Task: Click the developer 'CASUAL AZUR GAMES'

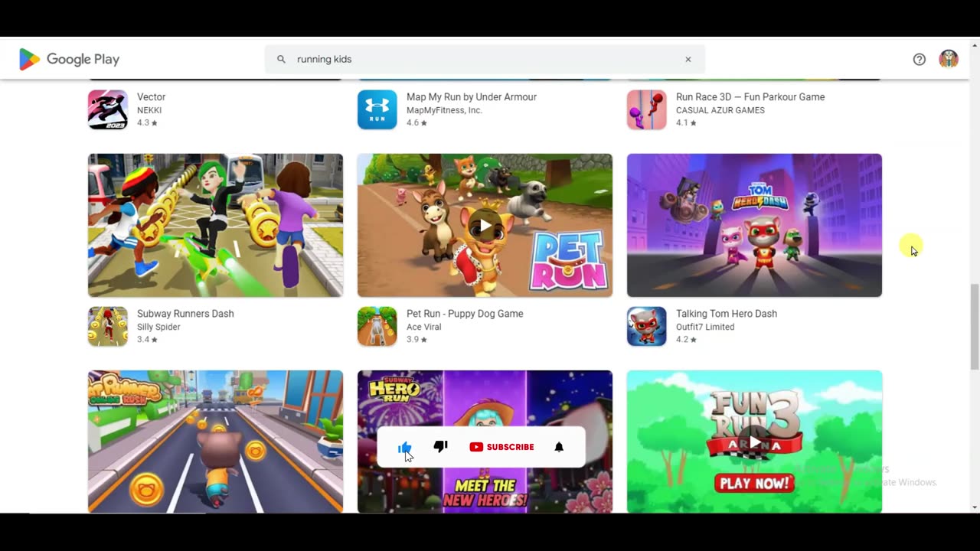Action: click(720, 110)
